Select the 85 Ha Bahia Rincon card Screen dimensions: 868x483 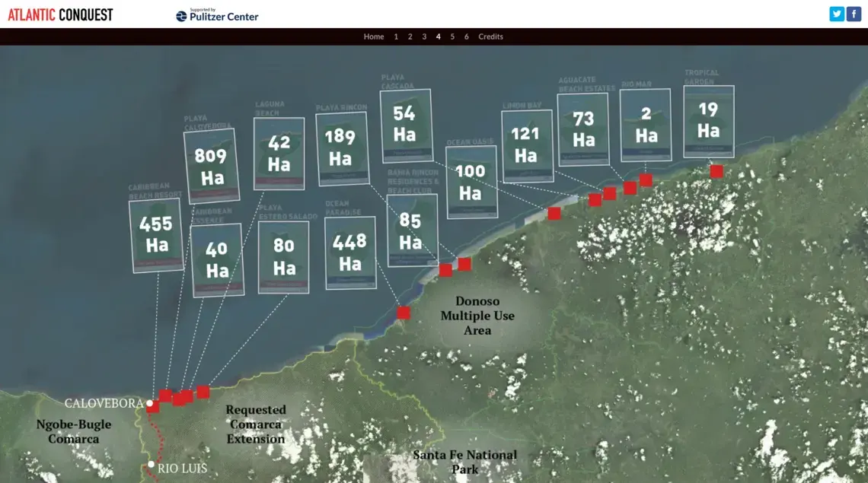tap(412, 230)
